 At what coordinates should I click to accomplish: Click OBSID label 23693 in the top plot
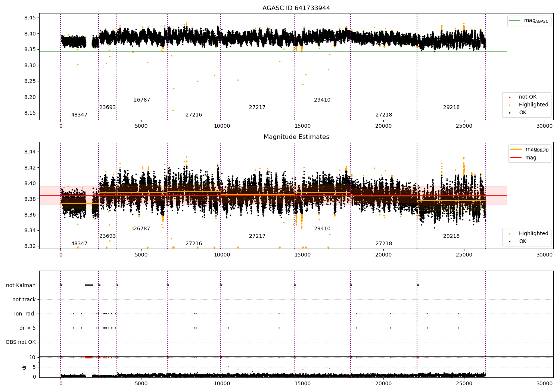click(108, 108)
